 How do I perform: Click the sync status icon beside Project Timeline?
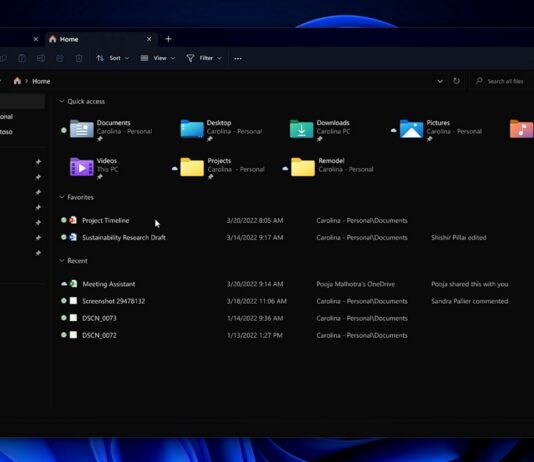tap(64, 220)
